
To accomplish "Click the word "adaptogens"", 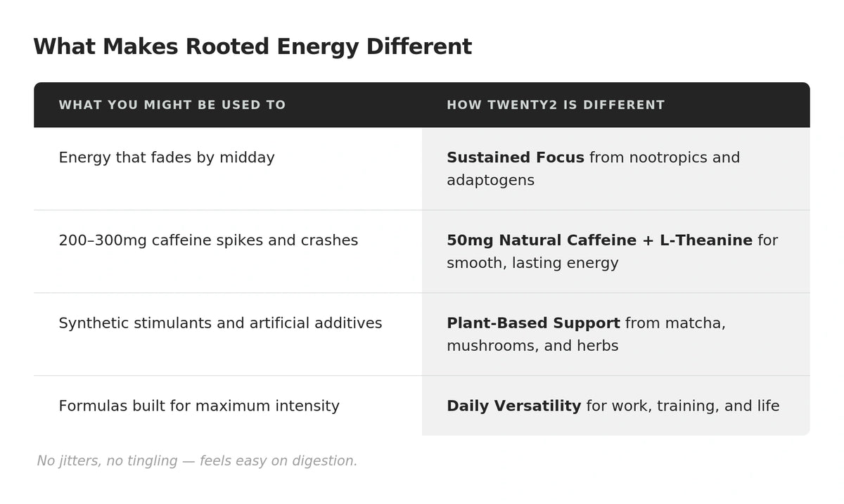I will click(490, 181).
